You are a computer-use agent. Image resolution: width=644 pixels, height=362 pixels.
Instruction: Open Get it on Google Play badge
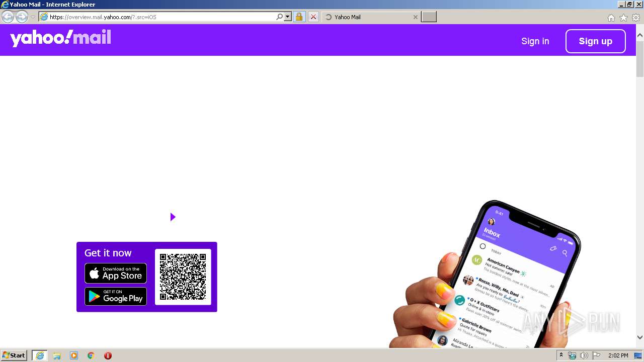[116, 297]
